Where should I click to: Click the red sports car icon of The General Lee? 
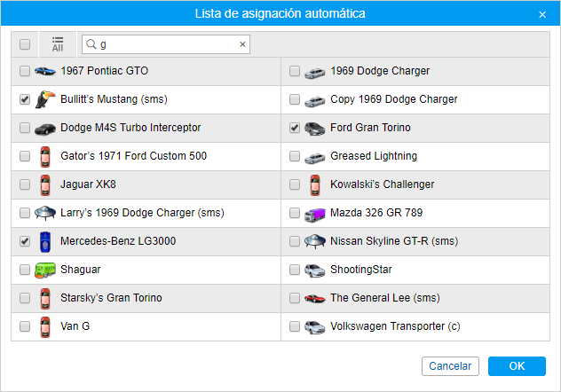315,298
